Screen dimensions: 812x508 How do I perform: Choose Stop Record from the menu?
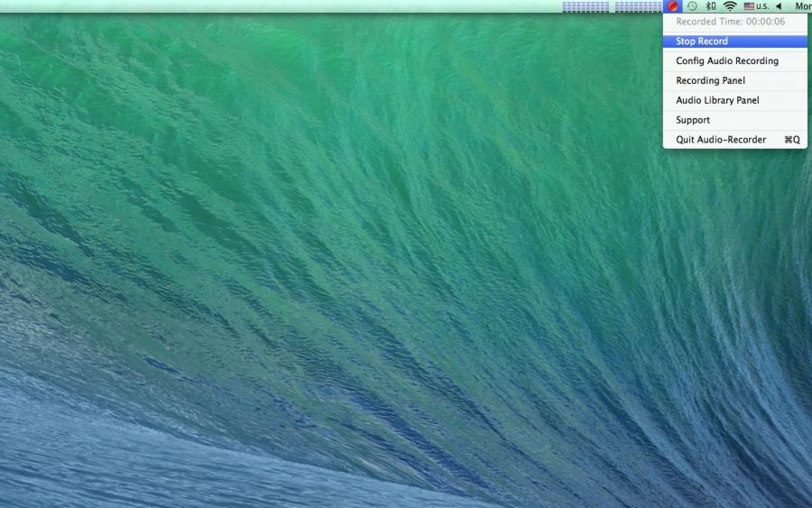[734, 42]
